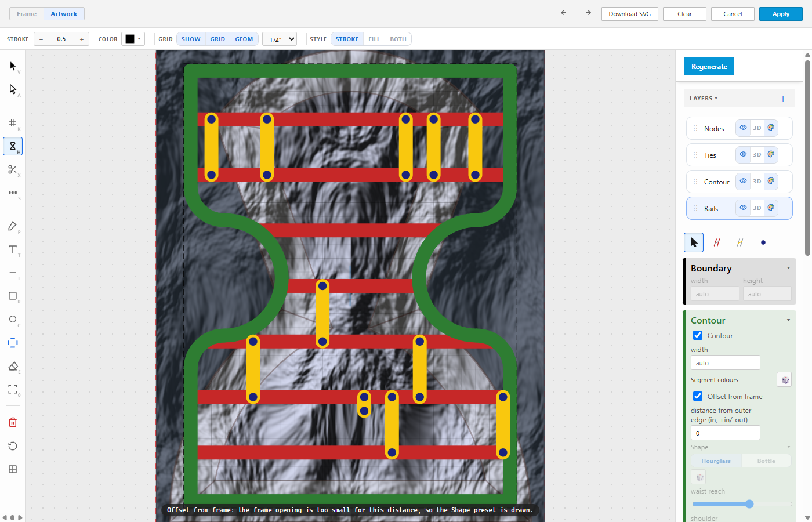The width and height of the screenshot is (812, 522).
Task: Hide the Contour layer
Action: click(743, 182)
